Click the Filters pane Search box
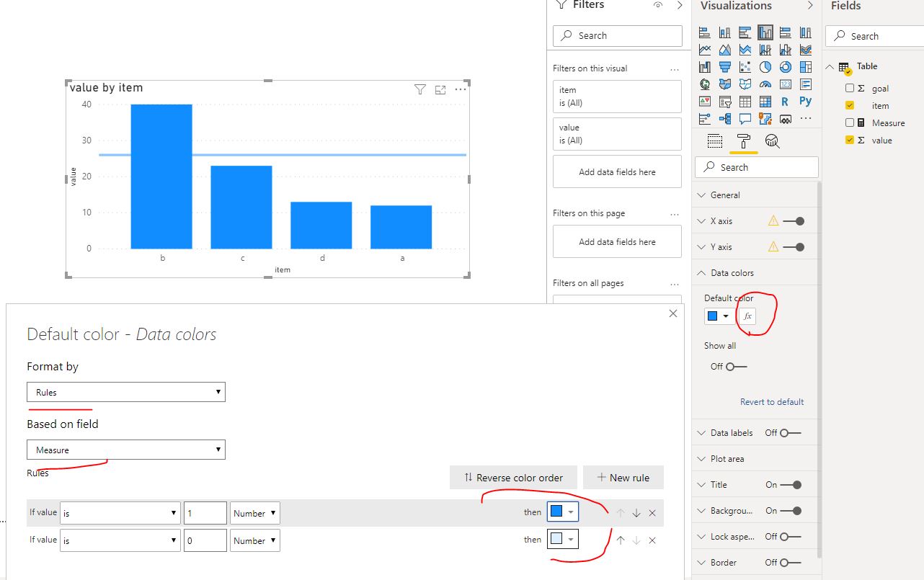 pyautogui.click(x=617, y=35)
